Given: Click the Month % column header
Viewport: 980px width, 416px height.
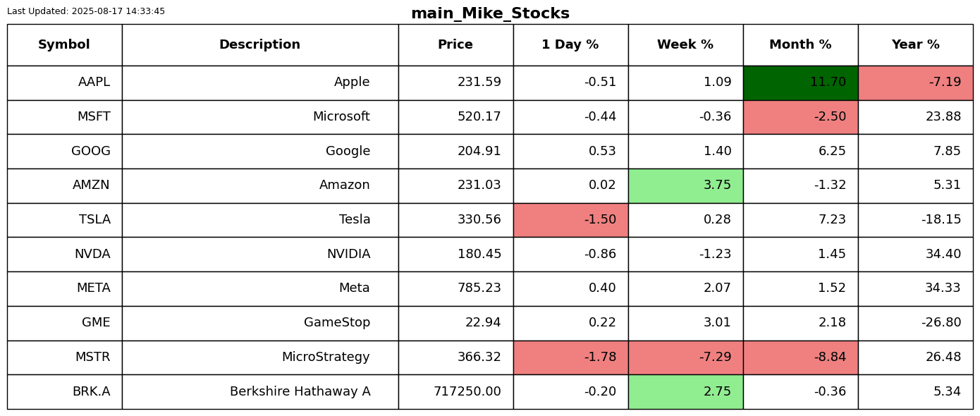Looking at the screenshot, I should tap(800, 45).
